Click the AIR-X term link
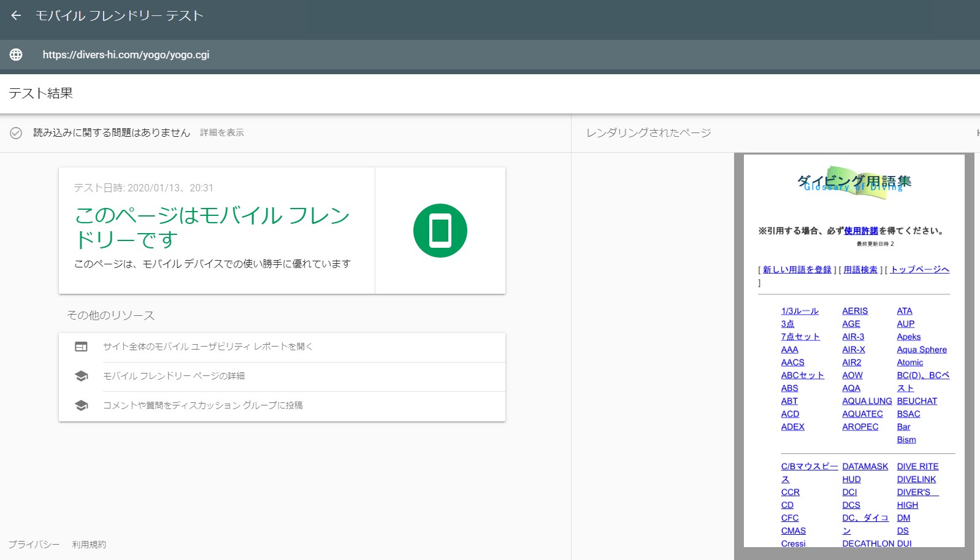The width and height of the screenshot is (980, 560). click(x=854, y=350)
